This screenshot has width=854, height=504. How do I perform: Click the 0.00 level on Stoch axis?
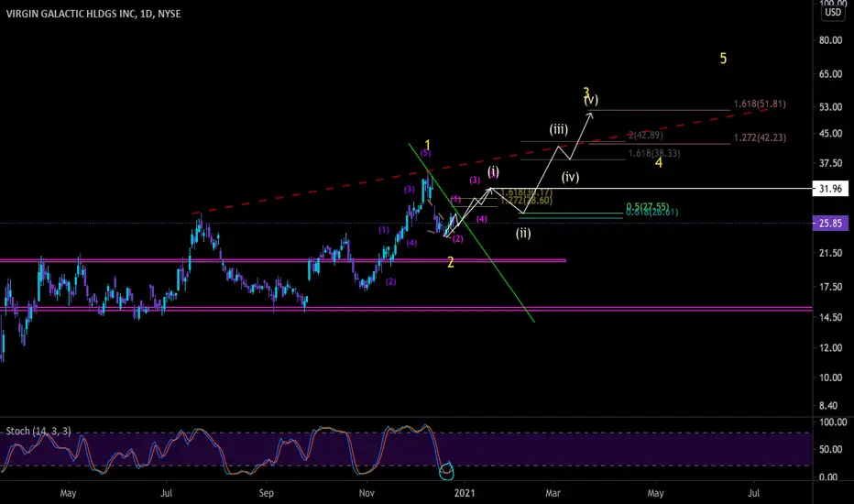click(x=827, y=477)
